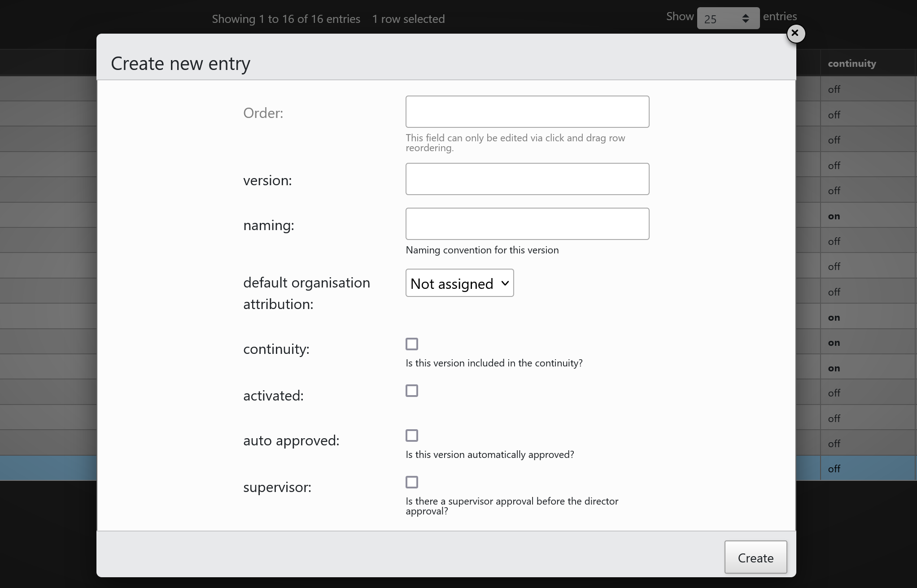This screenshot has width=917, height=588.
Task: Click the 'auto approved:' field label
Action: [x=291, y=440]
